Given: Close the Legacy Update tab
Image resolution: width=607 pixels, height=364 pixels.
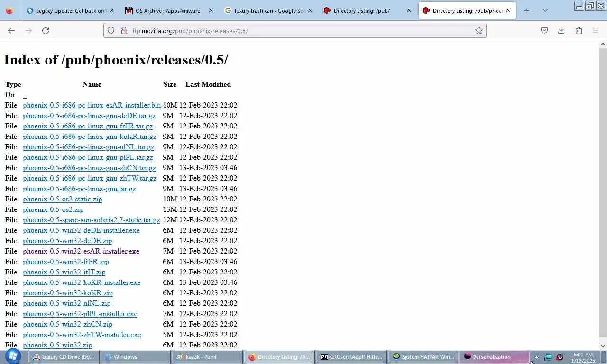Looking at the screenshot, I should click(112, 10).
